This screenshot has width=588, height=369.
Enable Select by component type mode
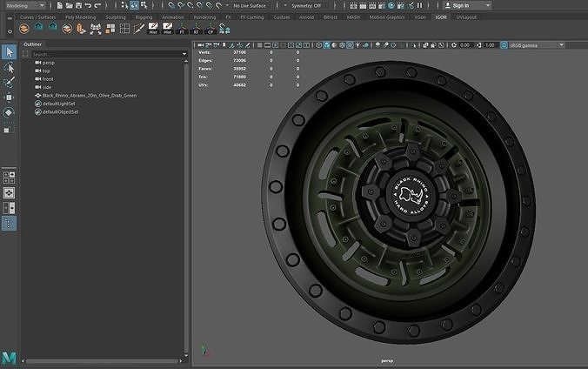[x=144, y=5]
